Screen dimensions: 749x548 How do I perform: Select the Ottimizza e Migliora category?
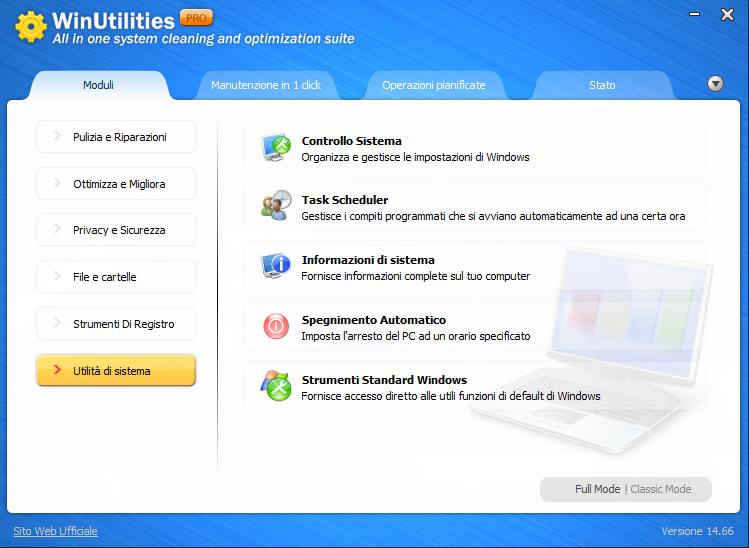click(116, 183)
